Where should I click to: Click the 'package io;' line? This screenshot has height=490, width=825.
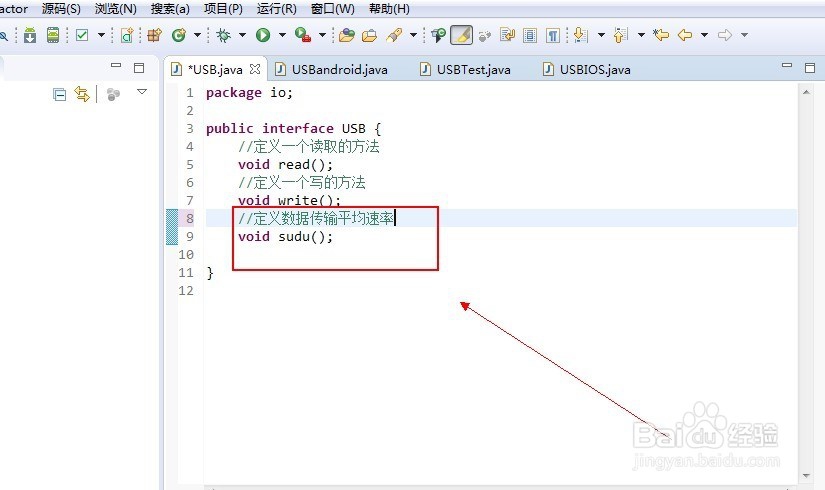coord(249,93)
